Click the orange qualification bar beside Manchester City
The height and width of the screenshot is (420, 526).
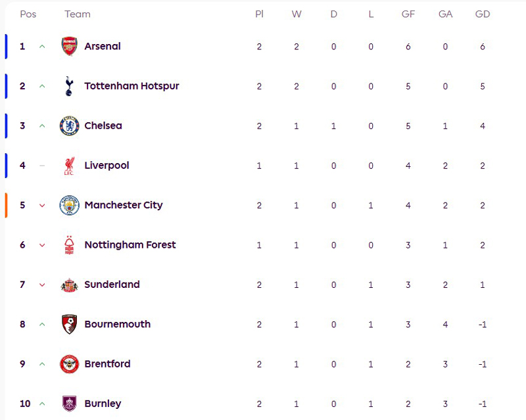point(6,205)
